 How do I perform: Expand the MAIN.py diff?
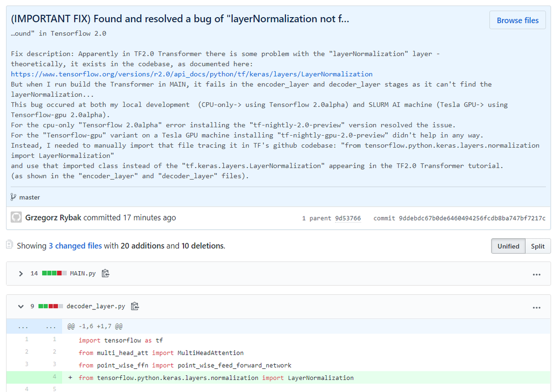tap(20, 273)
